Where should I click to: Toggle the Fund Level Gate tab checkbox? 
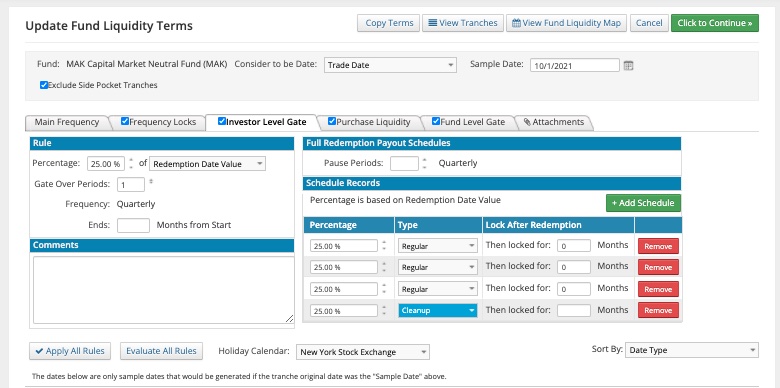click(436, 121)
